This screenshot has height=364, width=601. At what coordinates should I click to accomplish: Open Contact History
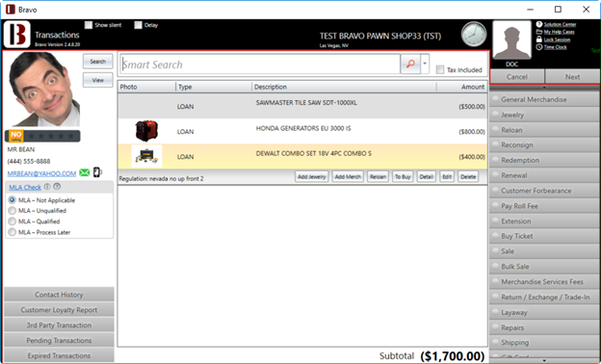[59, 295]
